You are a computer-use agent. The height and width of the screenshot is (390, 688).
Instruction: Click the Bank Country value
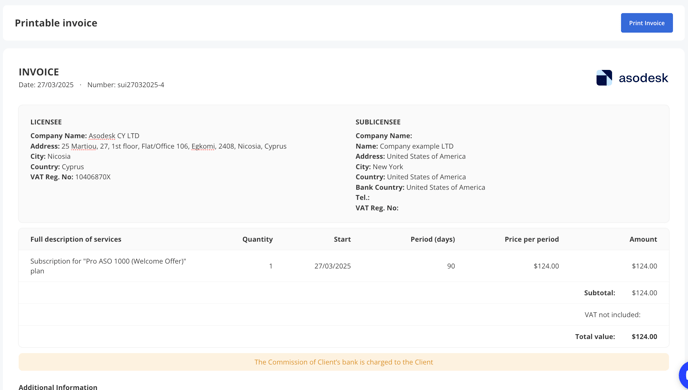pyautogui.click(x=445, y=187)
